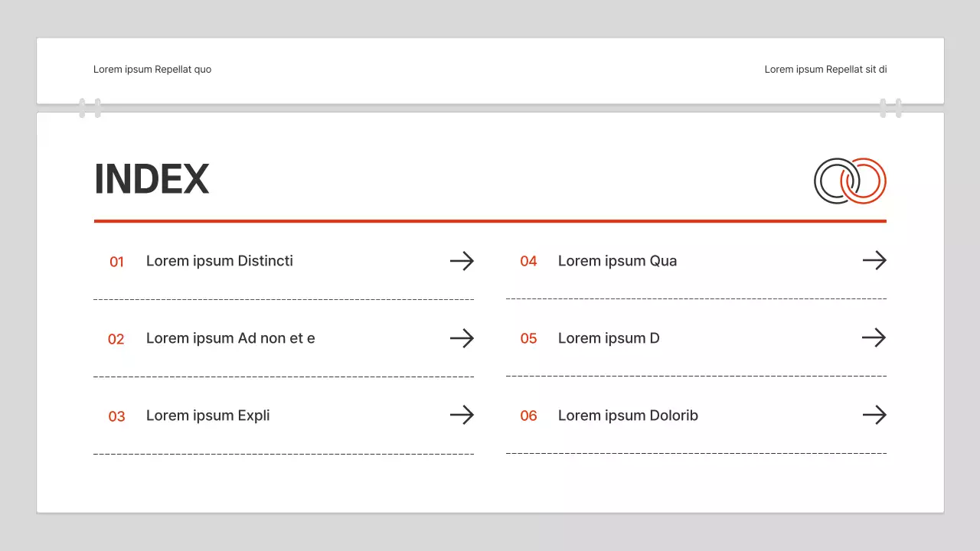Click the red divider line under INDEX
Viewport: 980px width, 551px height.
pyautogui.click(x=490, y=221)
